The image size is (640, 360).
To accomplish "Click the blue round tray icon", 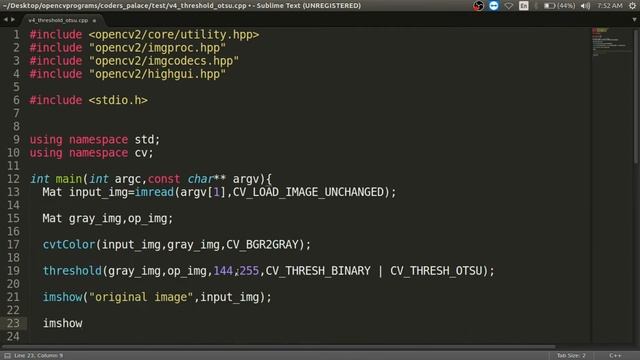I will pos(493,5).
